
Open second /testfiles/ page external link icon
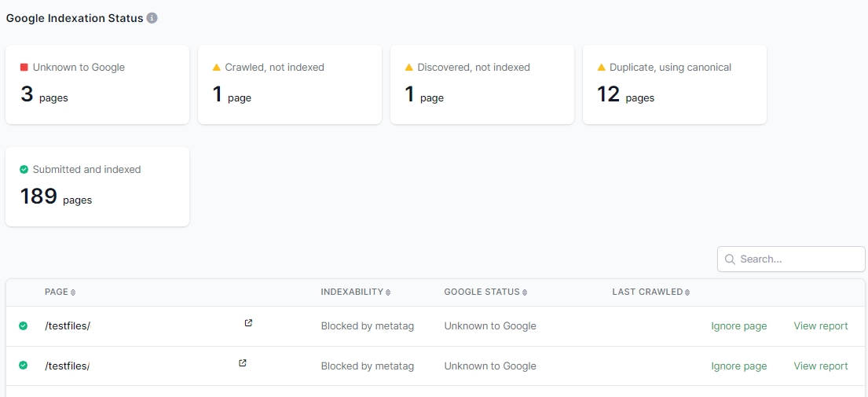243,363
